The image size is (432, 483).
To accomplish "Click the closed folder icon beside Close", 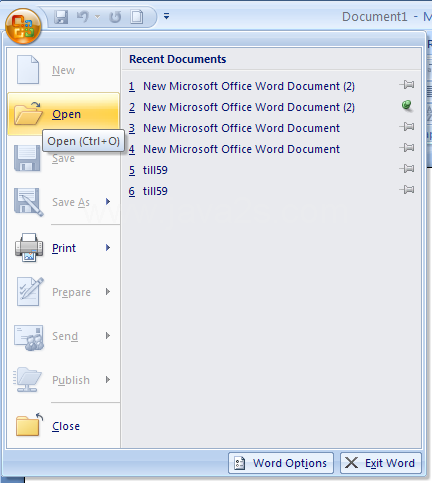I will click(29, 424).
